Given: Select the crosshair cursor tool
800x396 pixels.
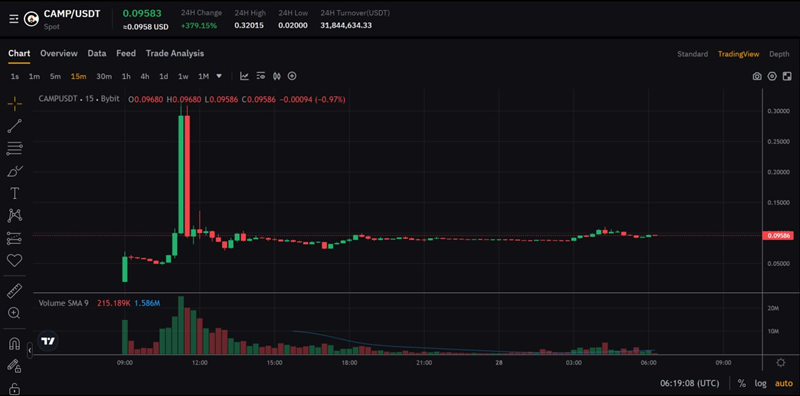Looking at the screenshot, I should (14, 104).
